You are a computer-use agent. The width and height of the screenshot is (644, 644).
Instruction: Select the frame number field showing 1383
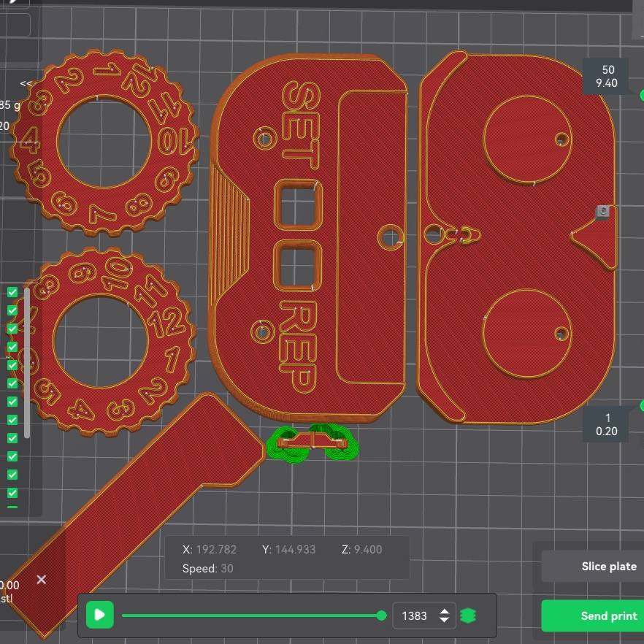(x=413, y=616)
